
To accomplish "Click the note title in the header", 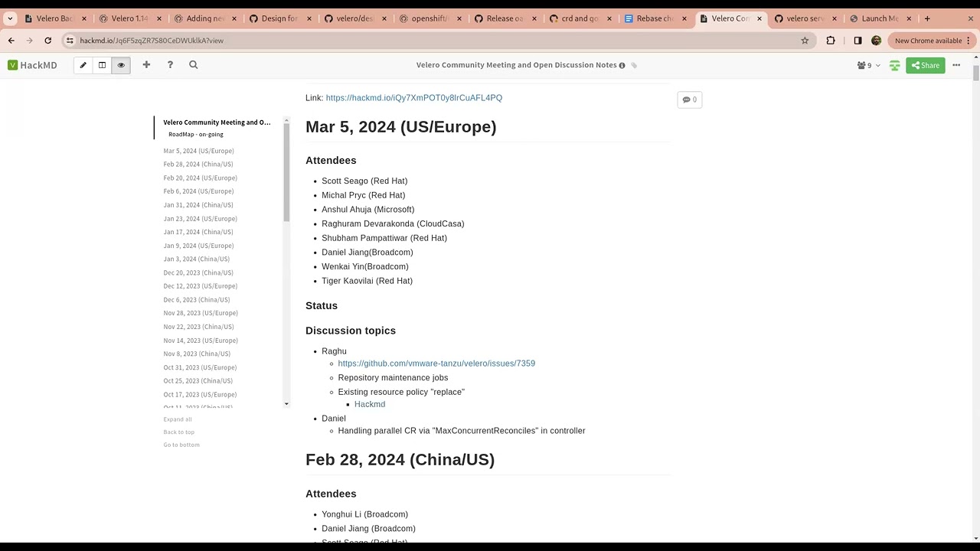I will click(516, 65).
